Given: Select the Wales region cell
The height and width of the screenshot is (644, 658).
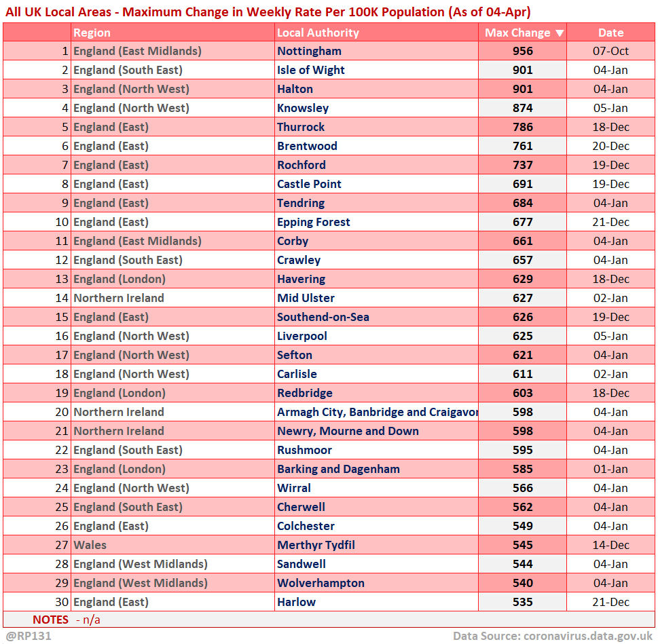Looking at the screenshot, I should point(90,545).
